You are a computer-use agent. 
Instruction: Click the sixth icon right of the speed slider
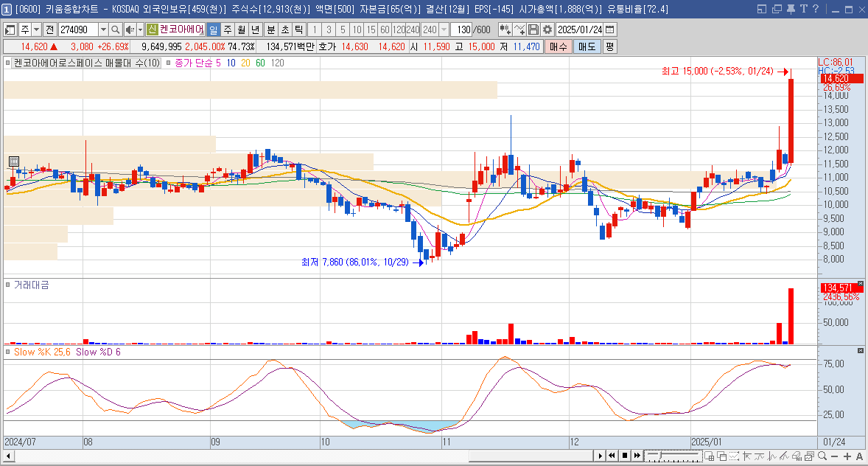(772, 456)
